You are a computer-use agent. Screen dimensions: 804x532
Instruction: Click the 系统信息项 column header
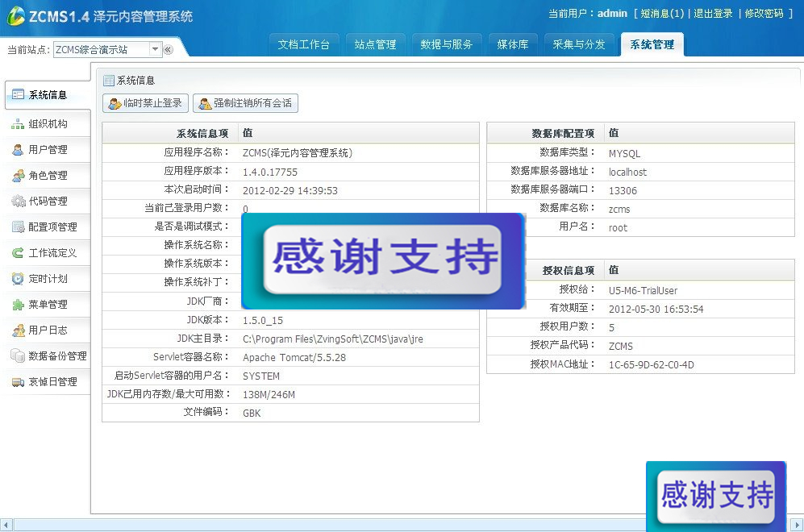[202, 134]
